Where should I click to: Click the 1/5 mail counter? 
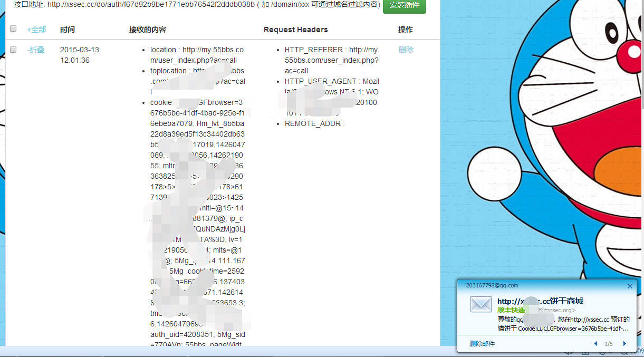[x=609, y=344]
